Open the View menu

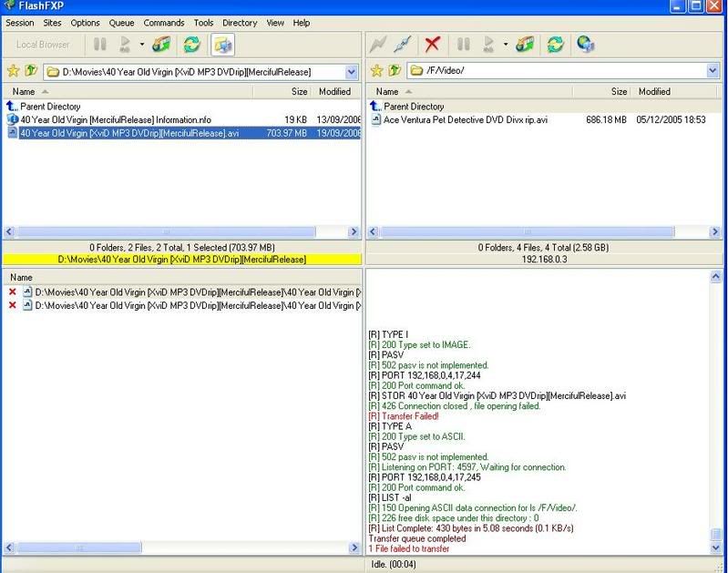(x=275, y=23)
